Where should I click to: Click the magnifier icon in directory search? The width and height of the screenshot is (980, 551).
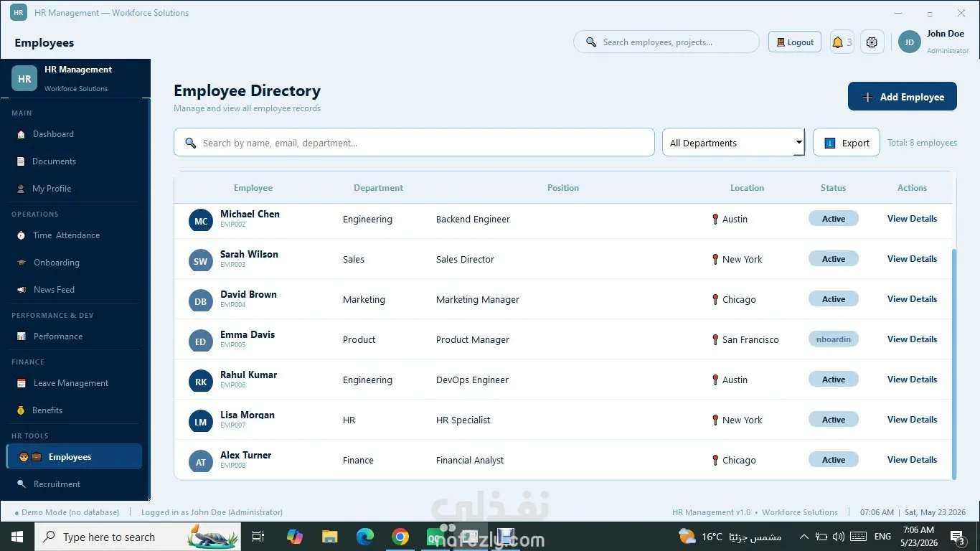[191, 143]
